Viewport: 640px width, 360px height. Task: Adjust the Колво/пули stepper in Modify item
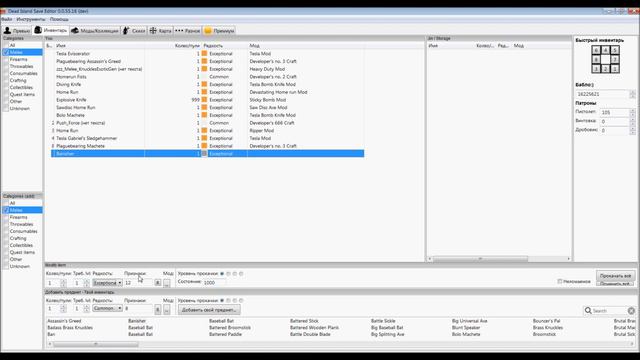coord(63,283)
